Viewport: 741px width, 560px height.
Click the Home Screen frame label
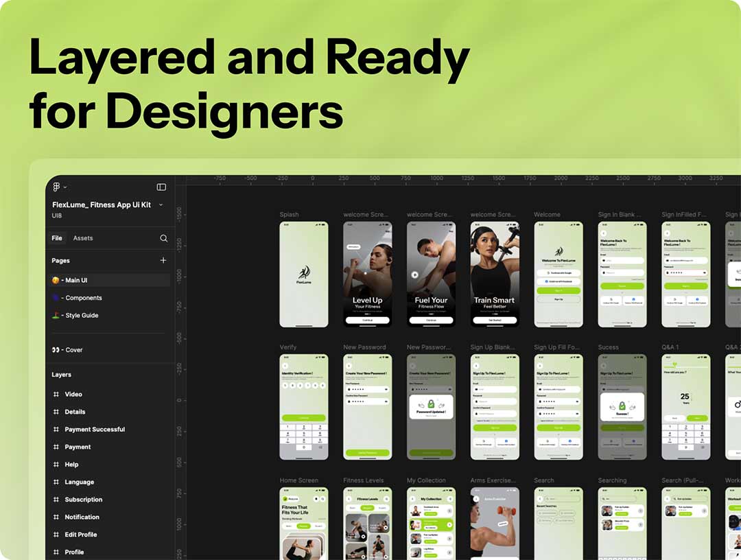click(298, 480)
